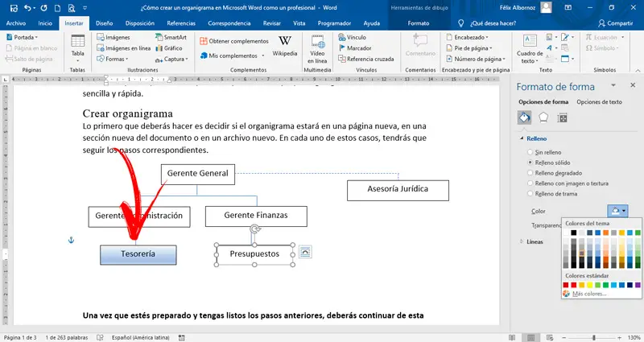Select the Sin relleno option
Viewport: 644px width, 342px height.
click(x=544, y=152)
